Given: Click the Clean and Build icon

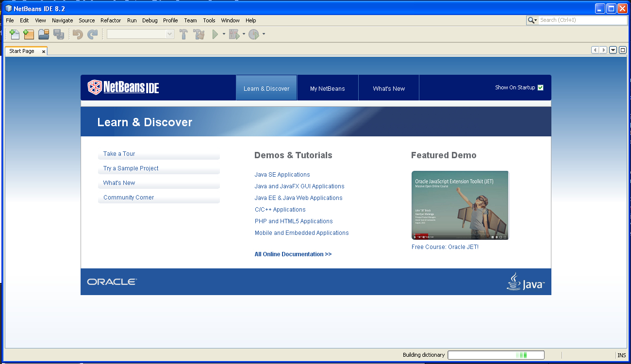Looking at the screenshot, I should coord(199,34).
